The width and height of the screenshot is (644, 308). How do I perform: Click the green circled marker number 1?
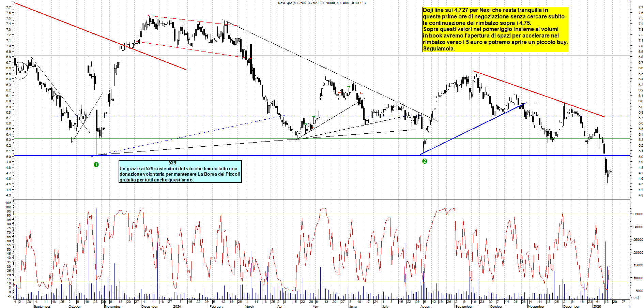click(x=96, y=165)
